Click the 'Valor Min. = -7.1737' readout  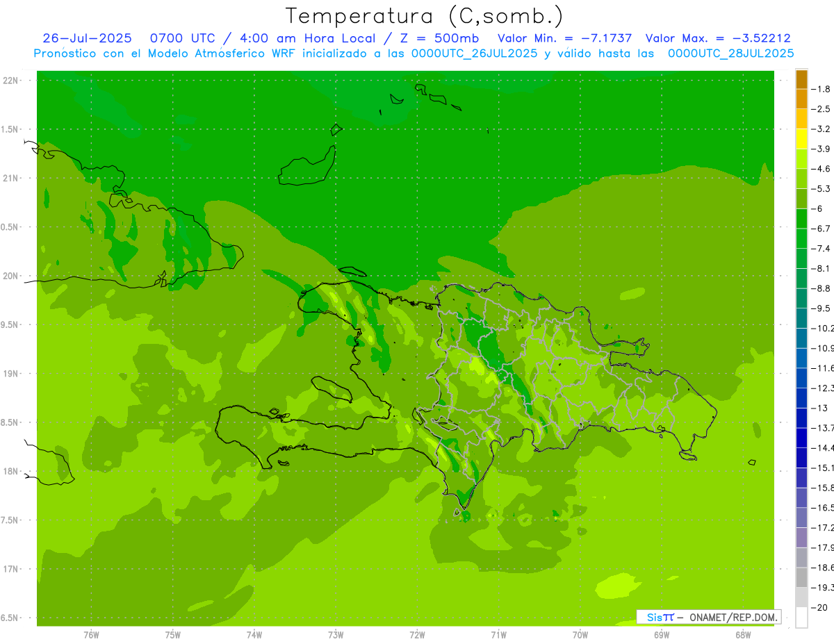click(565, 38)
